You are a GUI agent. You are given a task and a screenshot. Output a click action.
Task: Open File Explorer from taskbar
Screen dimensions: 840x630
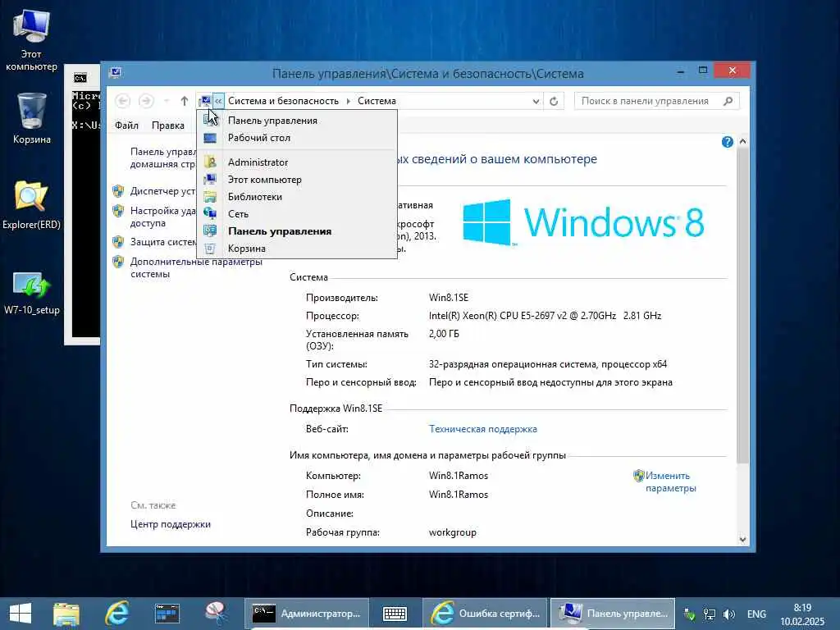(66, 614)
